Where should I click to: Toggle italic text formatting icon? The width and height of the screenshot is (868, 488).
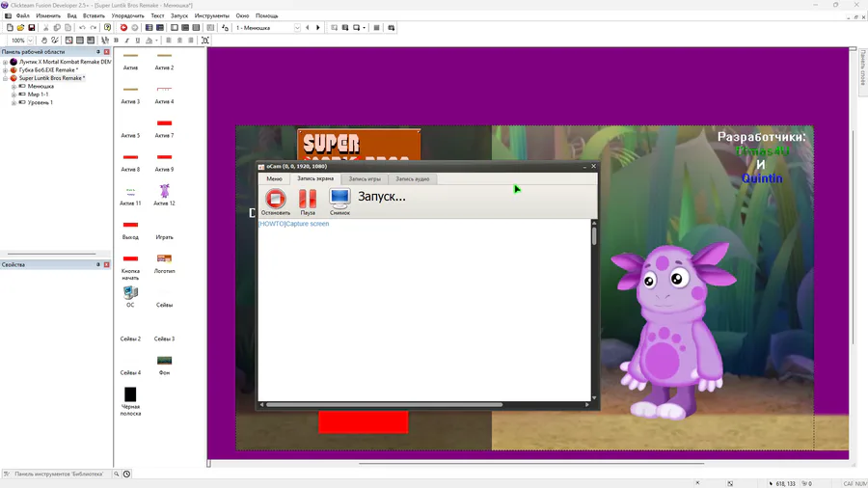[x=126, y=41]
